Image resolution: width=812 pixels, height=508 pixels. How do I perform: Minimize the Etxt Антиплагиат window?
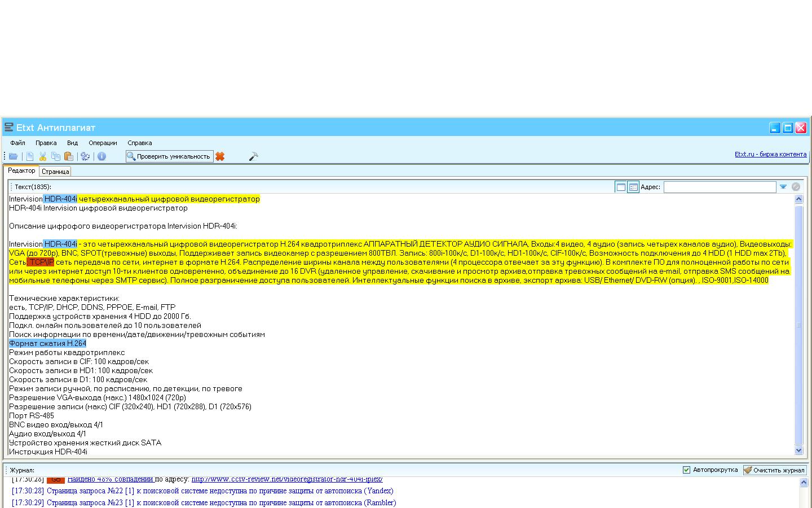point(775,128)
